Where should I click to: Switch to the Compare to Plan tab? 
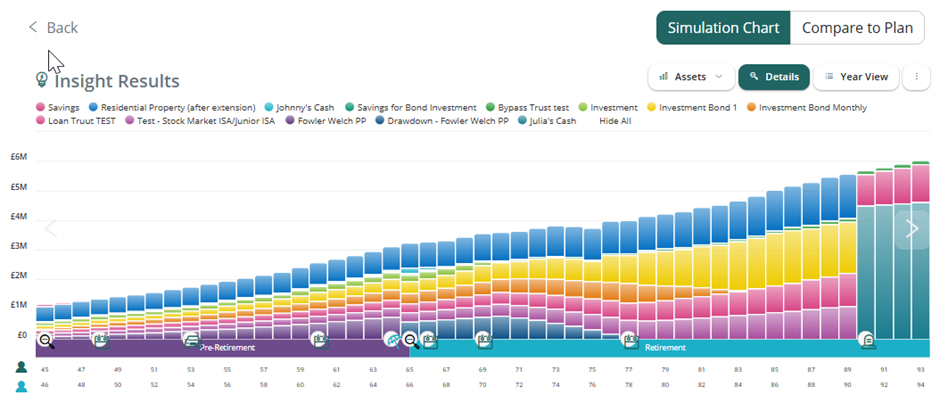point(857,28)
